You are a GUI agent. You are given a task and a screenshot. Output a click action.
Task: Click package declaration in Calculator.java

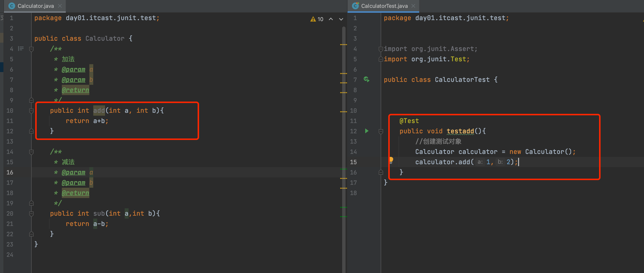[x=97, y=18]
